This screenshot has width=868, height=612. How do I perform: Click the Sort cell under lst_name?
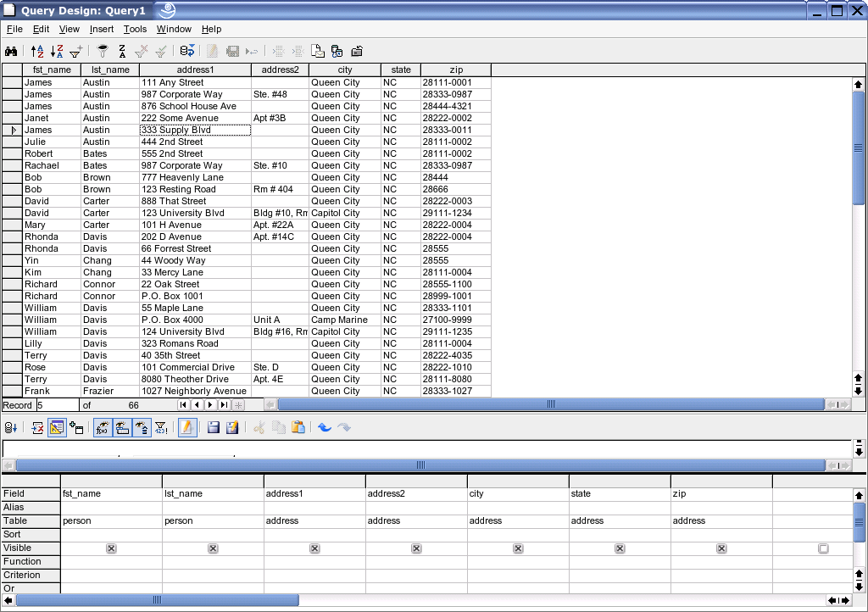coord(212,535)
